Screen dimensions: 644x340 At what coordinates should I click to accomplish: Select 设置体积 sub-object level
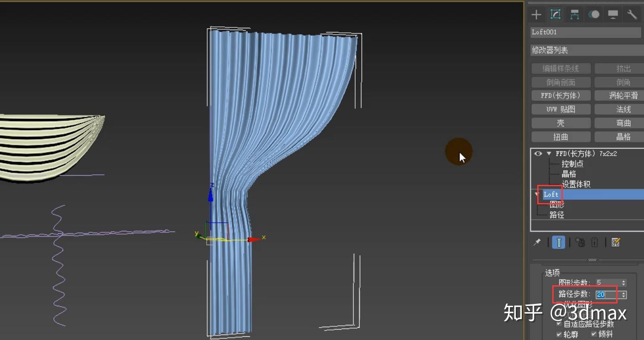coord(576,184)
